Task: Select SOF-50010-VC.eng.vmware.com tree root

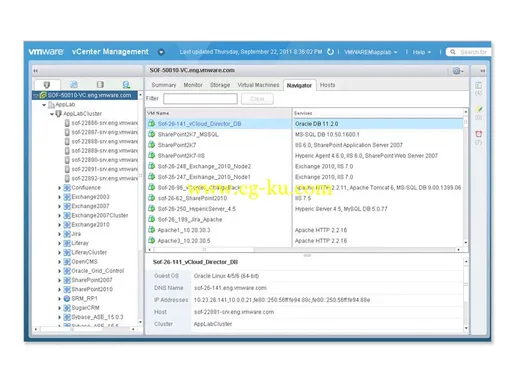Action: 85,95
